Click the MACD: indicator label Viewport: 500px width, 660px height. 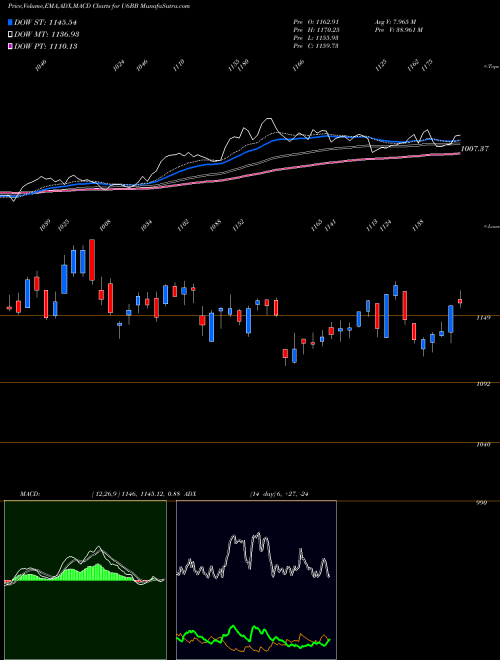click(x=30, y=494)
